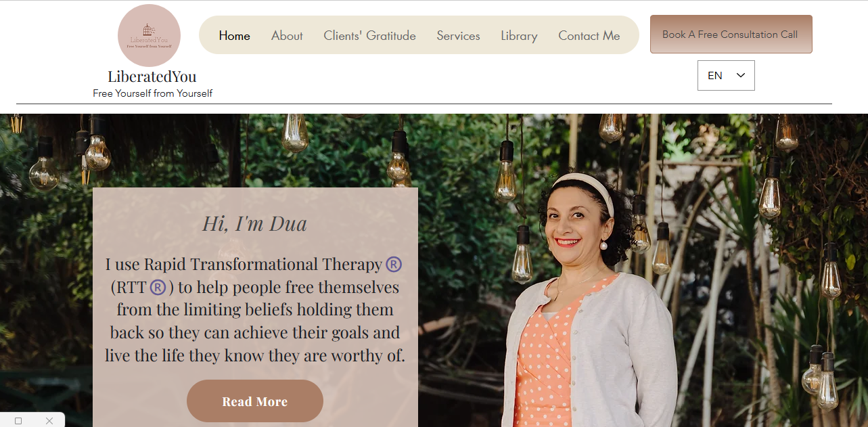The width and height of the screenshot is (868, 427).
Task: Click the chevron arrow in language selector
Action: click(741, 75)
